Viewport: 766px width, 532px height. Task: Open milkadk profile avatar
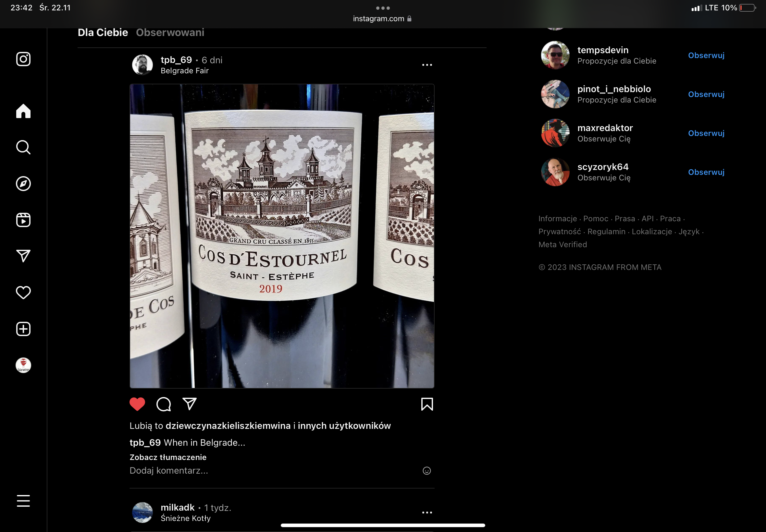142,512
